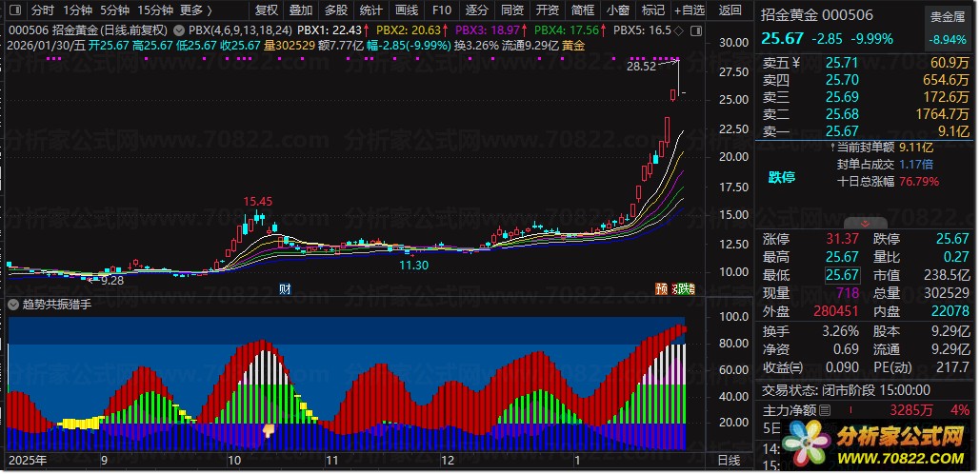Click the +自选 add to watchlist button
980x474 pixels.
[688, 10]
